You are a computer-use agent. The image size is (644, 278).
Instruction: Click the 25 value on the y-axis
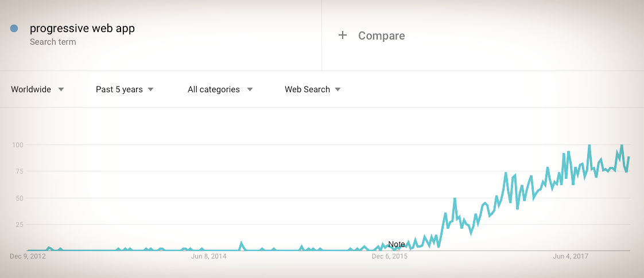point(18,224)
